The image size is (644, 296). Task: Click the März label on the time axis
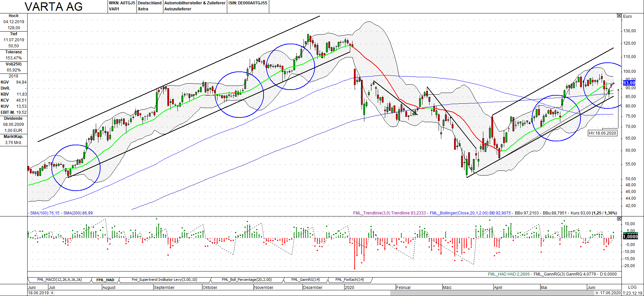[x=447, y=288]
